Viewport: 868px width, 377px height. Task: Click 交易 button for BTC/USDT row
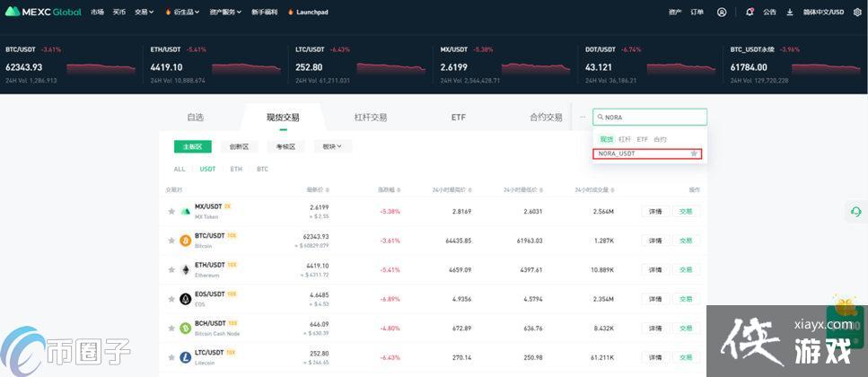686,241
